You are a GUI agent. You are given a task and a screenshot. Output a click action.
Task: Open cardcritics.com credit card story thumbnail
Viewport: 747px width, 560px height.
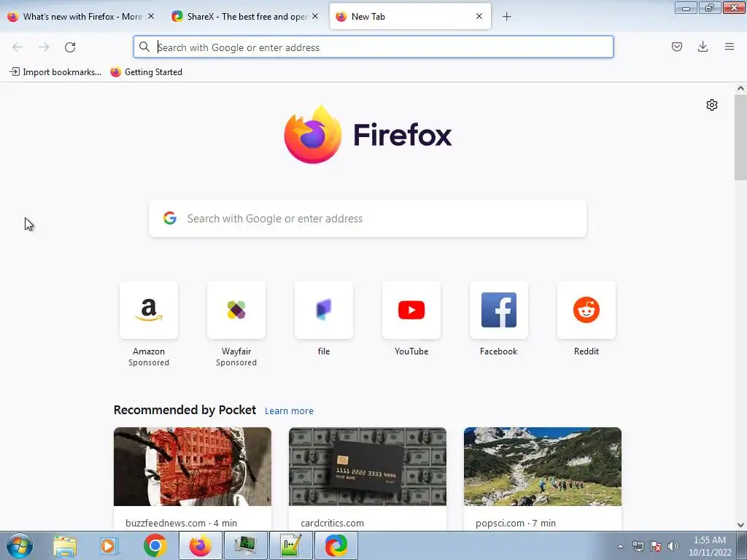coord(368,467)
